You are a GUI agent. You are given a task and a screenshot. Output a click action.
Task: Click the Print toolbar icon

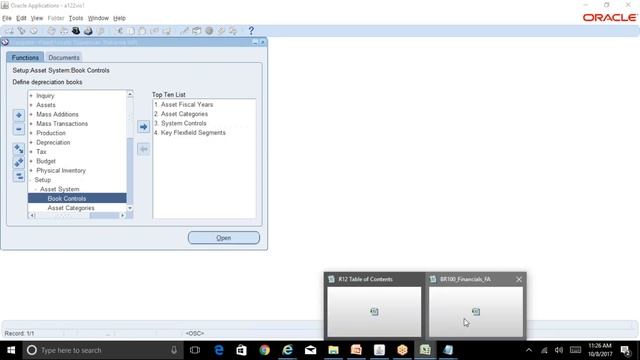(x=88, y=31)
